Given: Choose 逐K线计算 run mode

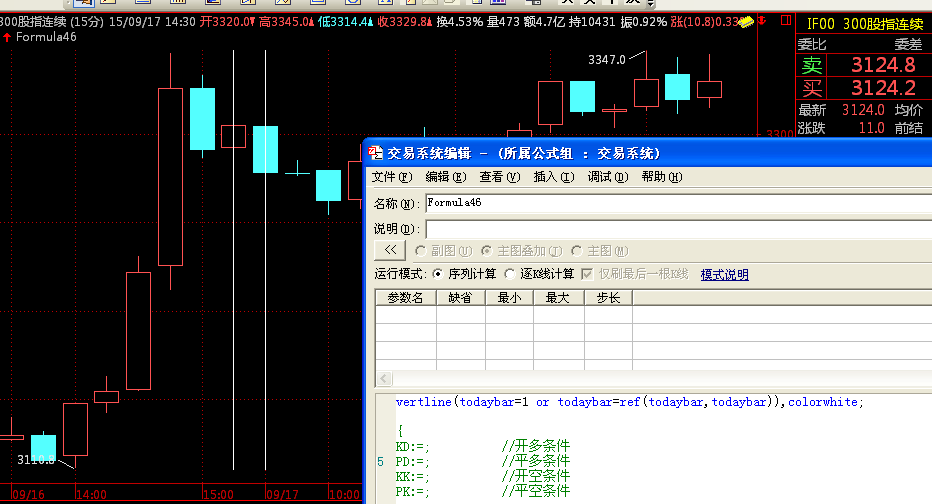Looking at the screenshot, I should 539,273.
